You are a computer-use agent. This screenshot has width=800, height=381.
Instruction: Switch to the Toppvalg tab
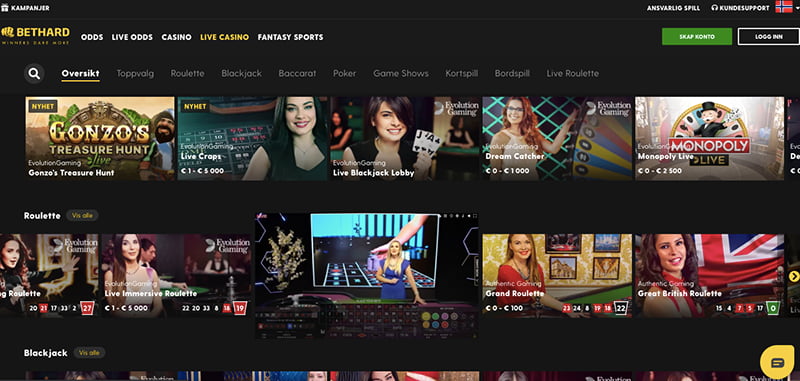coord(135,73)
